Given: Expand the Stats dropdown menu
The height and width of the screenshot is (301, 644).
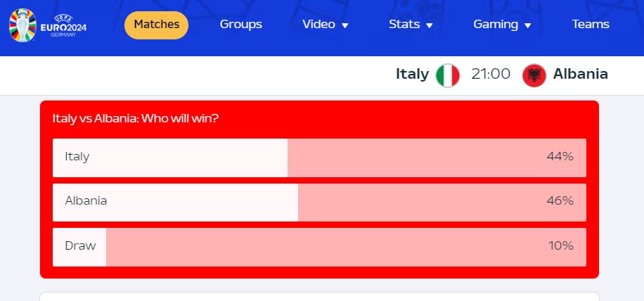Looking at the screenshot, I should click(x=411, y=25).
